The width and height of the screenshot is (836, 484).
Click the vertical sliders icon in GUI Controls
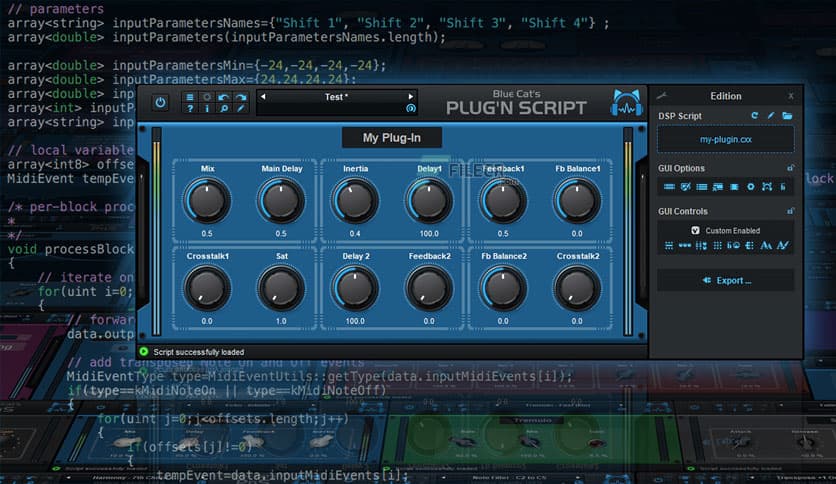[x=701, y=246]
